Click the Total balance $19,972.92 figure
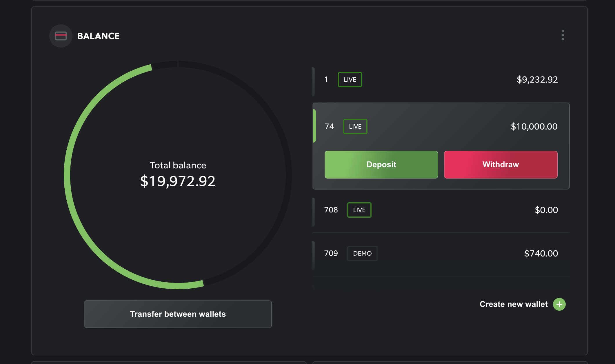Viewport: 615px width, 364px height. (178, 181)
